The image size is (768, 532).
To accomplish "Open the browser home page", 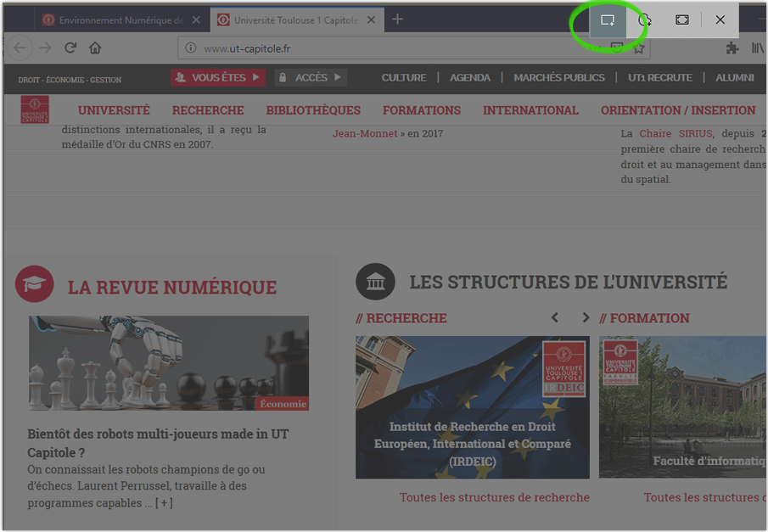I will point(95,48).
